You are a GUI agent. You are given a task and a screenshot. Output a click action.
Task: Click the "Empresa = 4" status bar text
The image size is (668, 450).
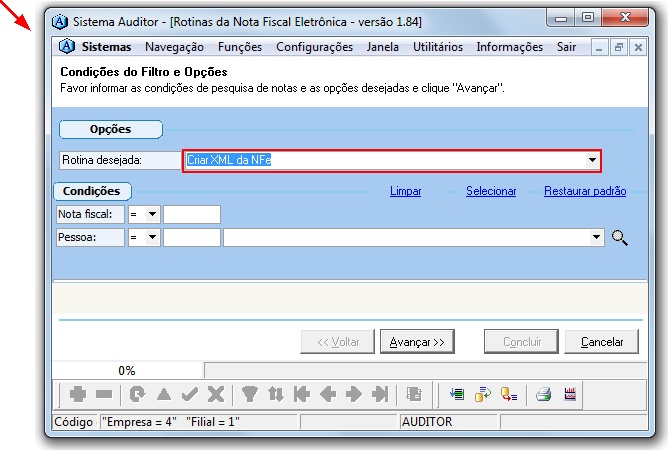pyautogui.click(x=141, y=422)
